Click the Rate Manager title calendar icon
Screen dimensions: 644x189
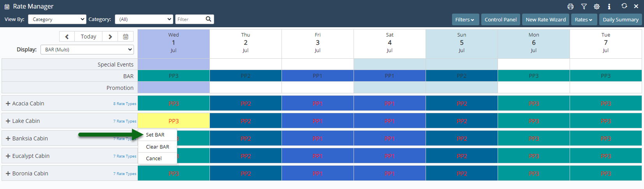(7, 7)
